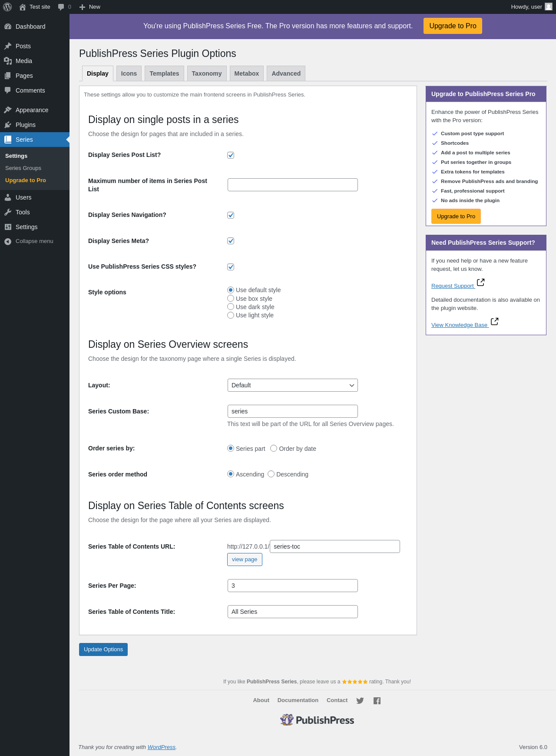Click the Media library icon
This screenshot has width=556, height=756.
(x=8, y=61)
